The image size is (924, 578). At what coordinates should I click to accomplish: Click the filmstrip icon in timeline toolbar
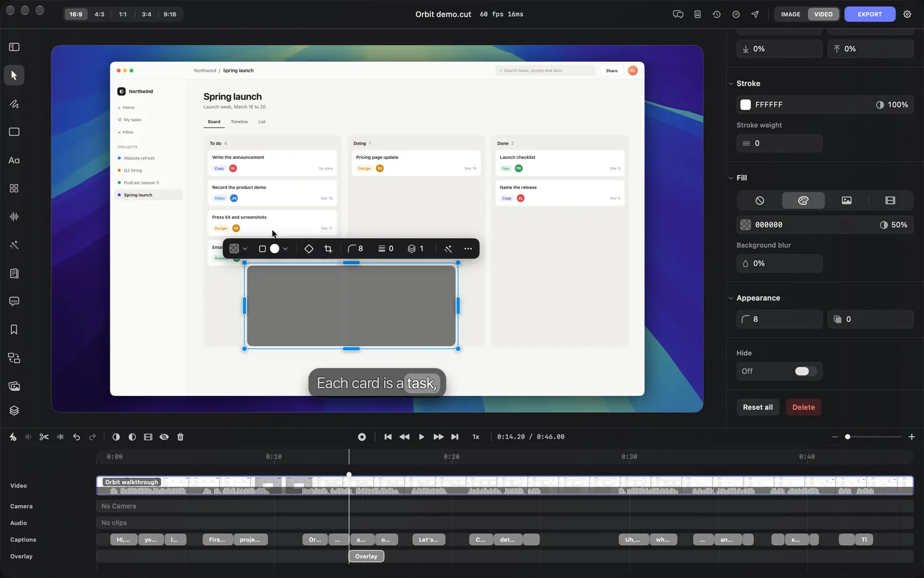tap(148, 437)
